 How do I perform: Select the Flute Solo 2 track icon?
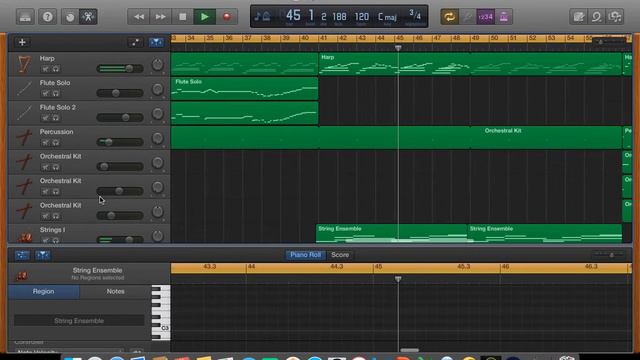(24, 113)
